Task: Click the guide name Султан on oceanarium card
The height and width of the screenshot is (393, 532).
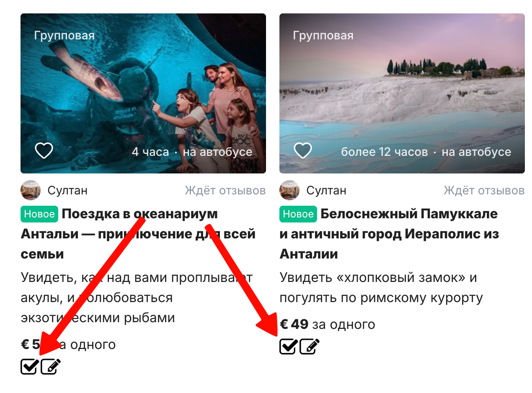Action: coord(67,191)
